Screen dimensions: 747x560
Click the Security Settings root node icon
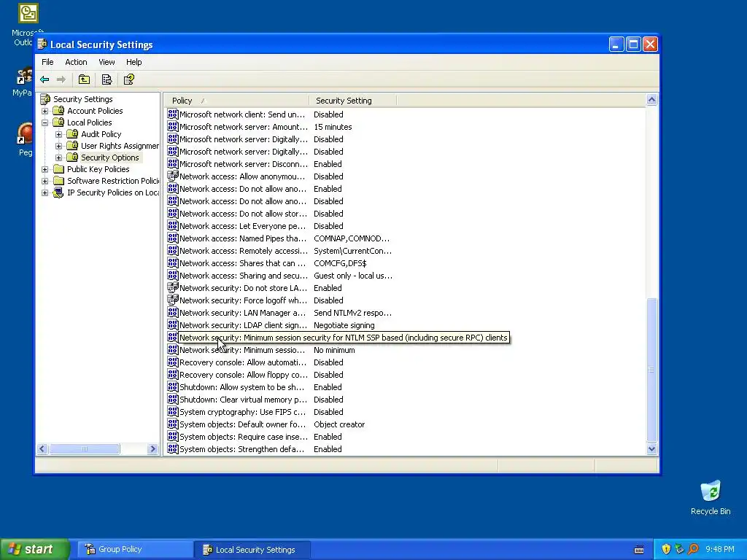[45, 99]
